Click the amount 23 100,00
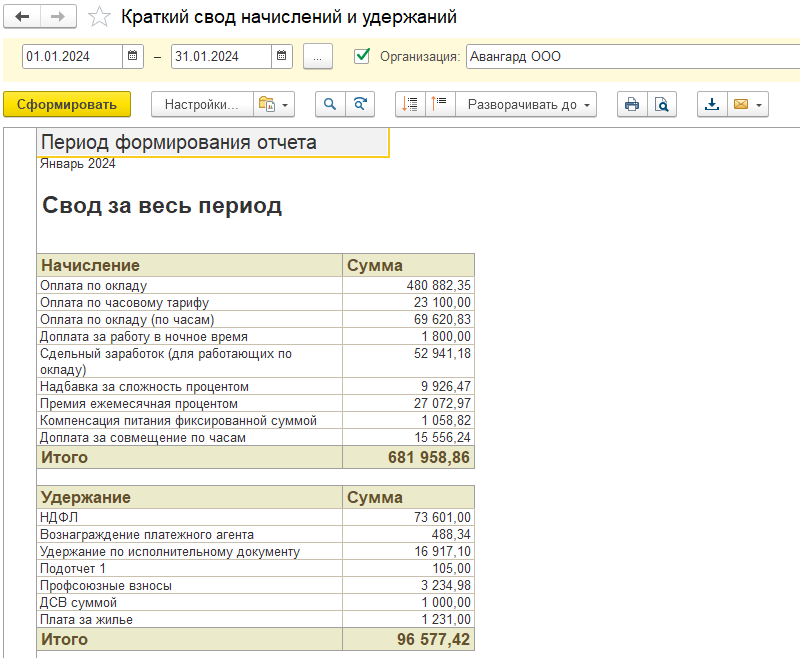800x658 pixels. pos(442,302)
